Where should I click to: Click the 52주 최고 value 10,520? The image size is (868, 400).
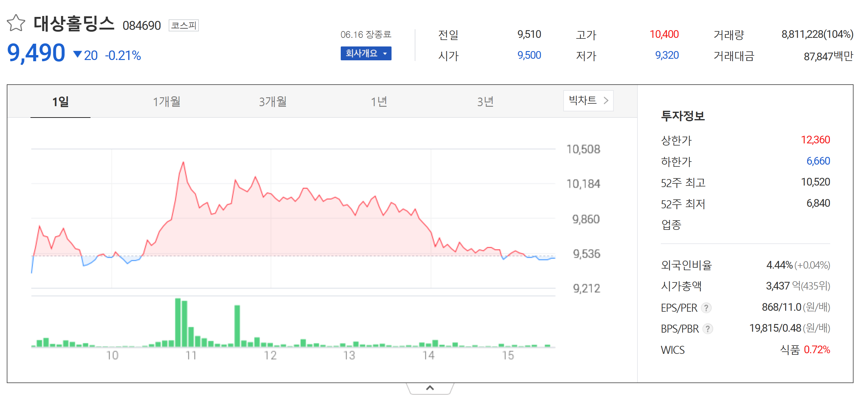click(815, 182)
